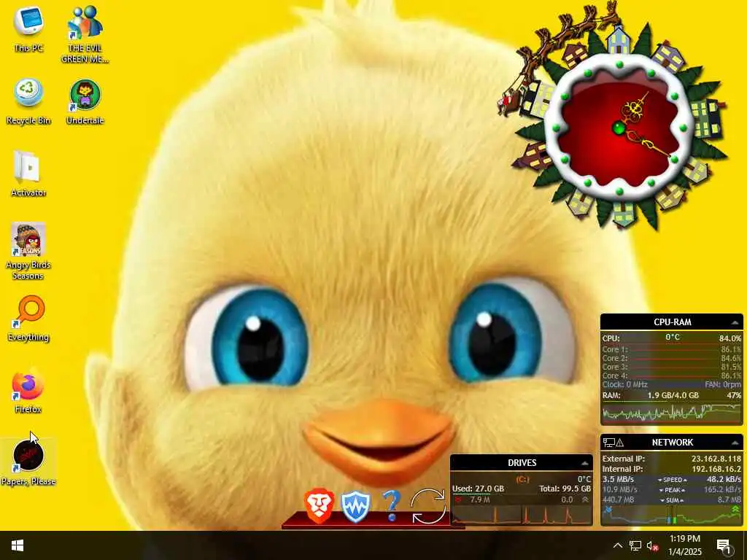Click the External IP value 23.162.8.118
The width and height of the screenshot is (747, 560).
(x=716, y=459)
